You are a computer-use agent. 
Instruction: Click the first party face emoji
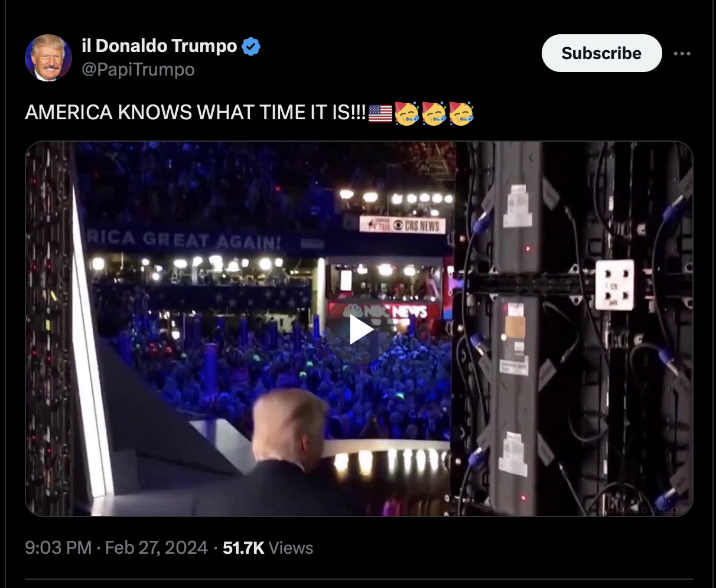pos(407,113)
